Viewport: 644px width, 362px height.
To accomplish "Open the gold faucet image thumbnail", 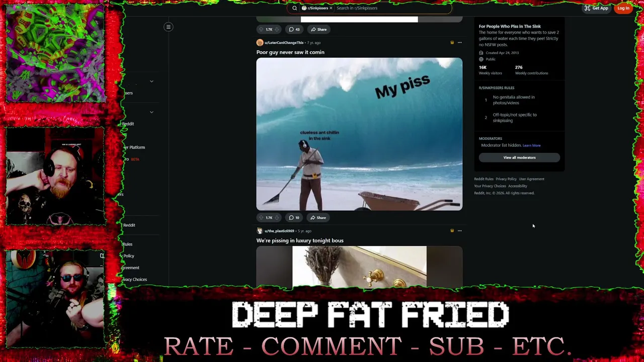I will 359,267.
